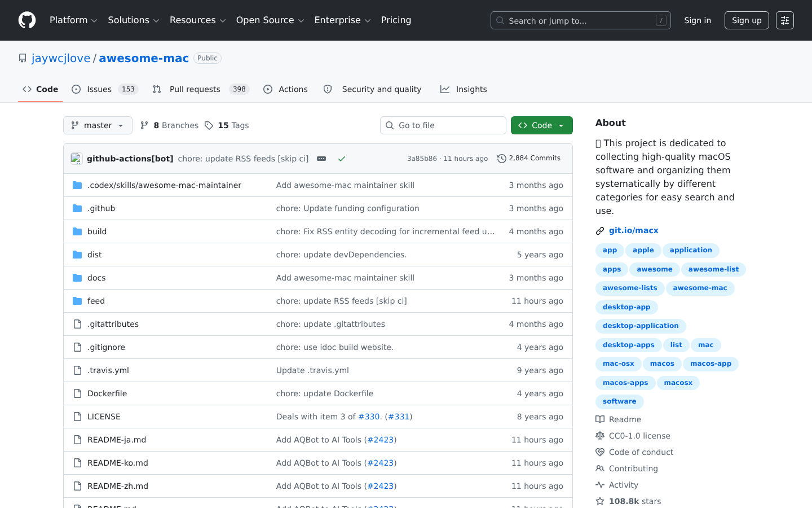Viewport: 812px width, 508px height.
Task: Click the software topic tag
Action: coord(619,401)
